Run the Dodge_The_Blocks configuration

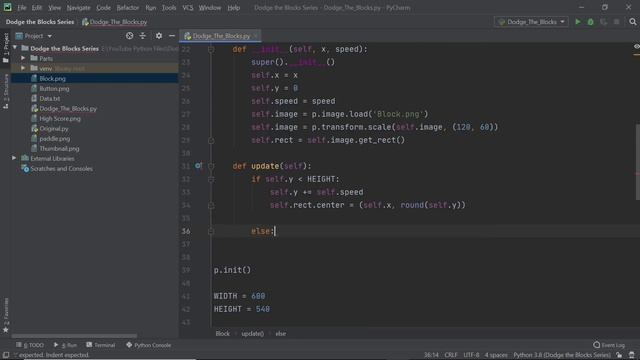(578, 22)
